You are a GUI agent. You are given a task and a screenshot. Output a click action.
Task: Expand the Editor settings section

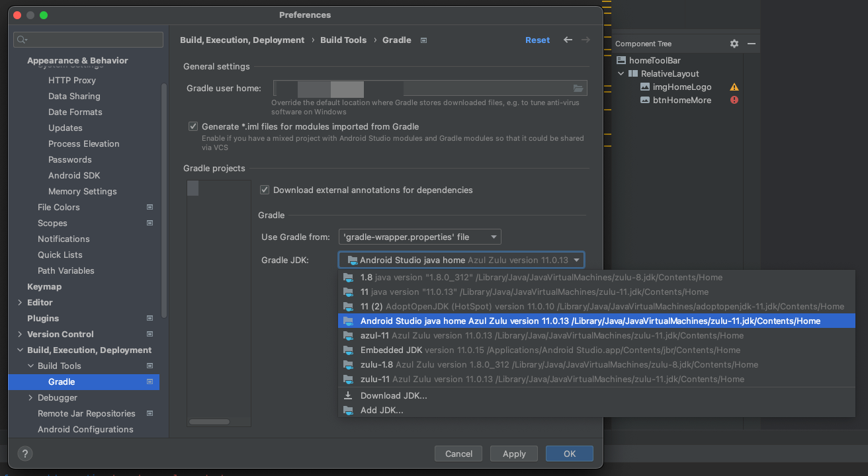point(20,303)
